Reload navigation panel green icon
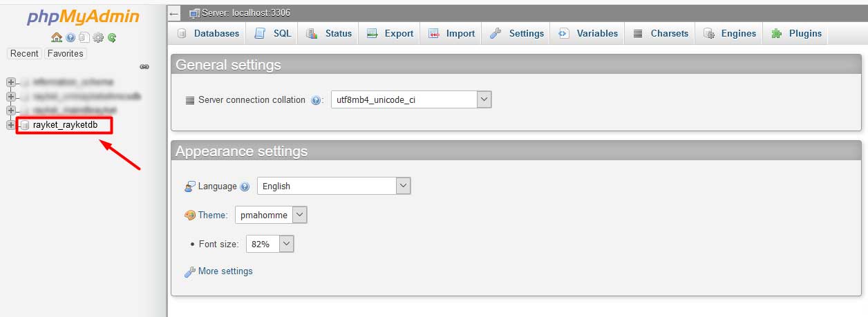The height and width of the screenshot is (317, 868). (111, 38)
